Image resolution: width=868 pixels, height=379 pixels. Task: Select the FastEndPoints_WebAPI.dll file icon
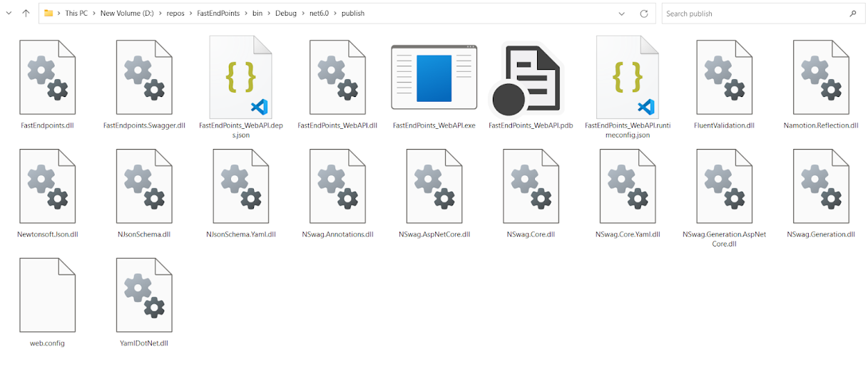click(337, 78)
